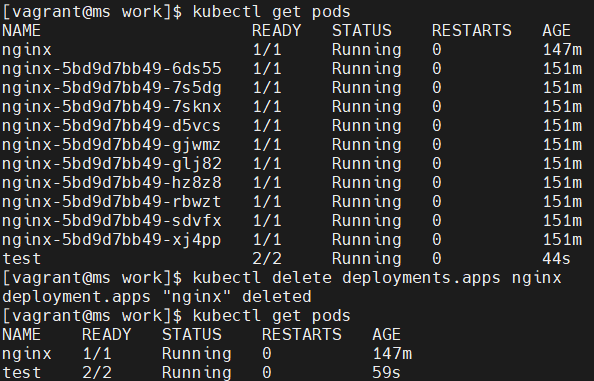This screenshot has width=594, height=381.
Task: Select pod name nginx-5bd9d7bb49-xj4pp
Action: click(111, 240)
